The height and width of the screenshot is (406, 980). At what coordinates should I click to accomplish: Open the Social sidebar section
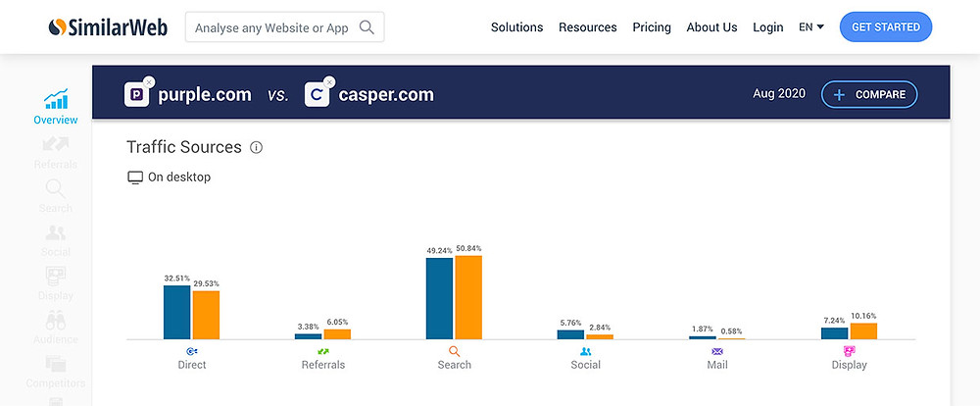pos(56,239)
